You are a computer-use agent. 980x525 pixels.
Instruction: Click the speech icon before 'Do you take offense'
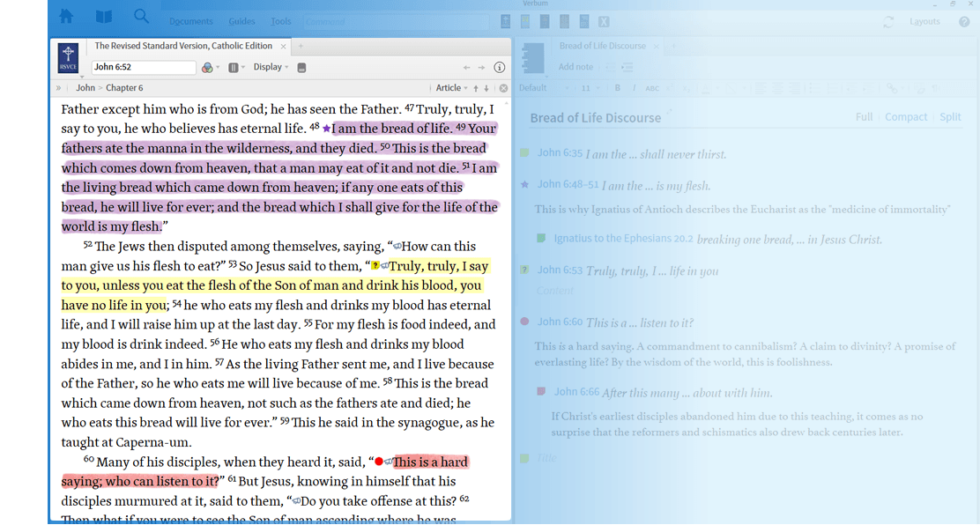[296, 501]
